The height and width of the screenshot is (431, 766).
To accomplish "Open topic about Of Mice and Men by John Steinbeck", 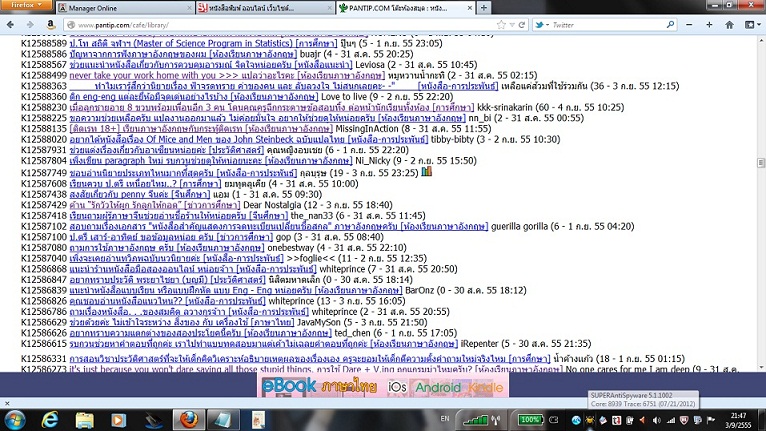I will pyautogui.click(x=249, y=139).
